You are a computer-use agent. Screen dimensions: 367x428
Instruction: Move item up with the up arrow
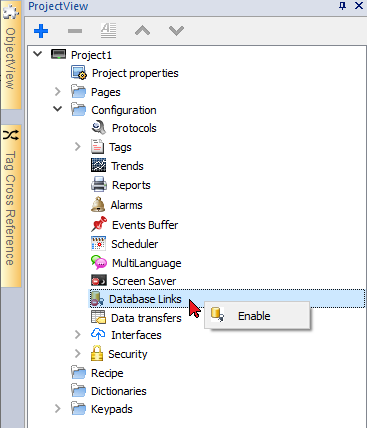click(x=142, y=31)
